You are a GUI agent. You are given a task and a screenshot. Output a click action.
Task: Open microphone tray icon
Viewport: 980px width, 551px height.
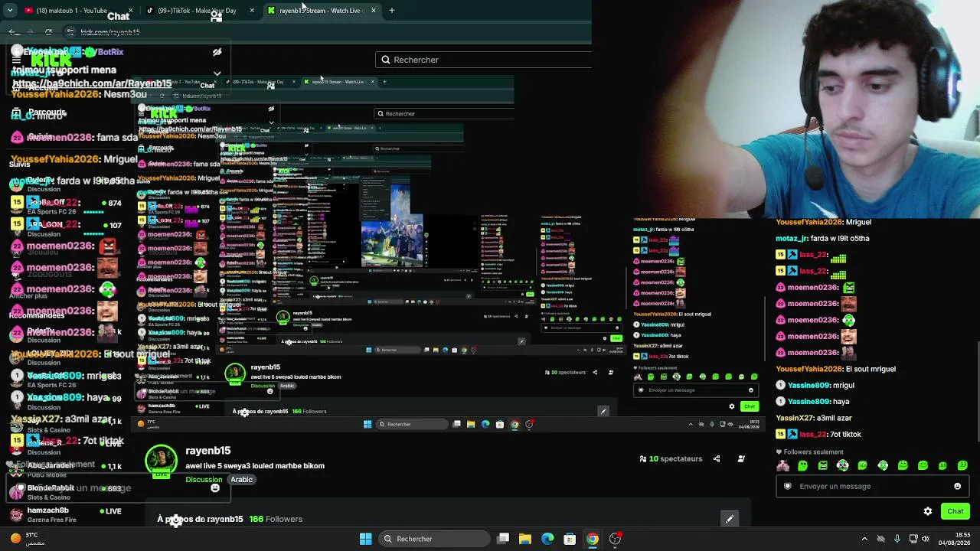pyautogui.click(x=897, y=539)
